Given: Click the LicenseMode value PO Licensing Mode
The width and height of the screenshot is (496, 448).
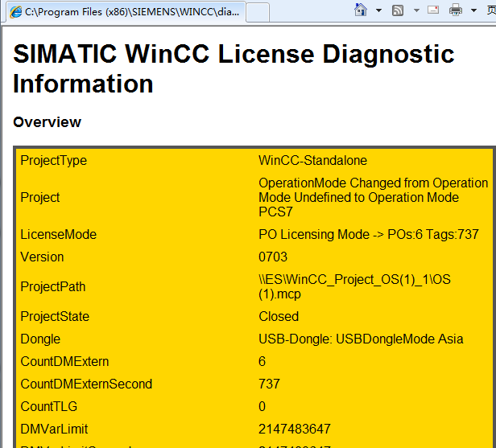Looking at the screenshot, I should point(368,235).
